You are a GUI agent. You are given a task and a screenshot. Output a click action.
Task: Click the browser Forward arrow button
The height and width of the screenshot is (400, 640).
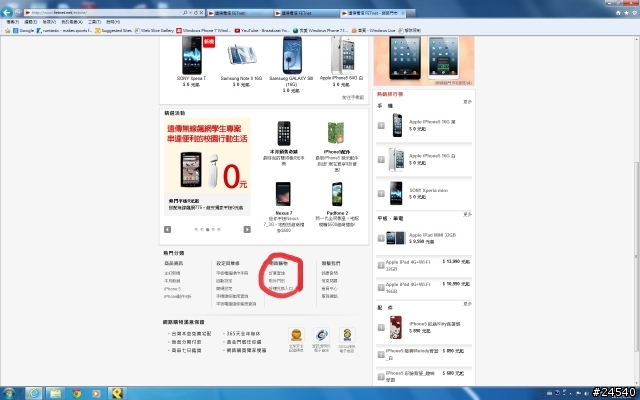[18, 13]
